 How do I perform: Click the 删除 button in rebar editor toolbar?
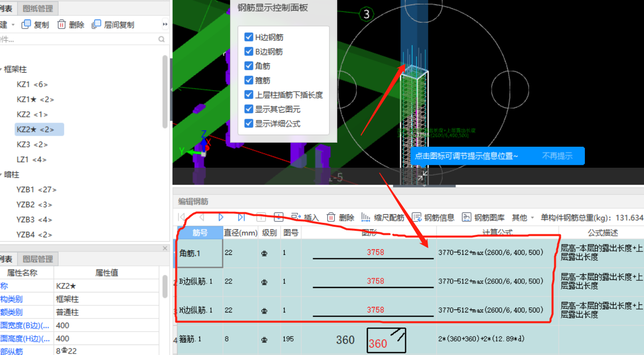click(340, 217)
